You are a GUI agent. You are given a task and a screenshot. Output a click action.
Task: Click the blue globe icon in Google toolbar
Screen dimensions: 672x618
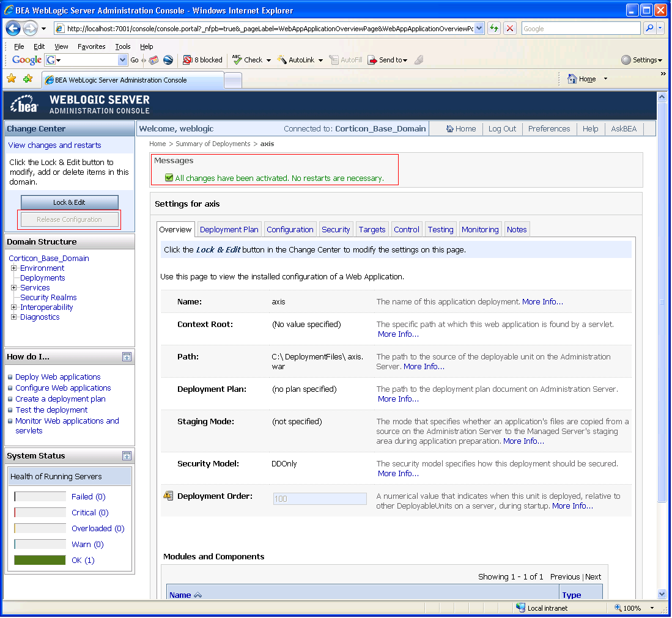click(168, 60)
